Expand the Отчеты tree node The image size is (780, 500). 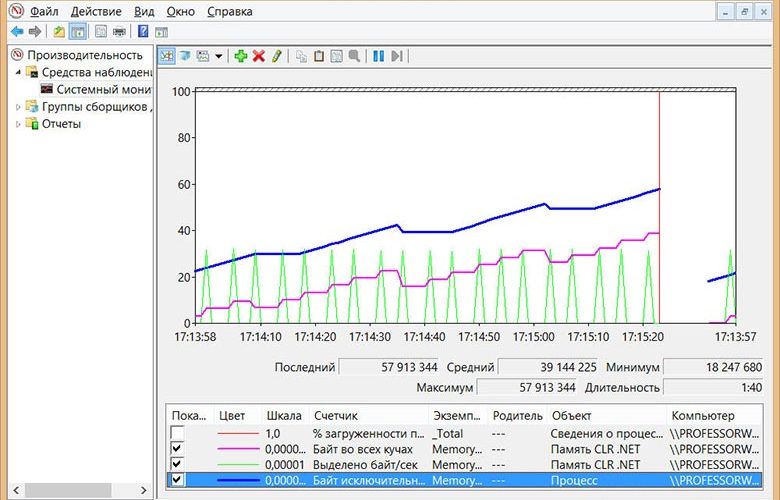[17, 124]
